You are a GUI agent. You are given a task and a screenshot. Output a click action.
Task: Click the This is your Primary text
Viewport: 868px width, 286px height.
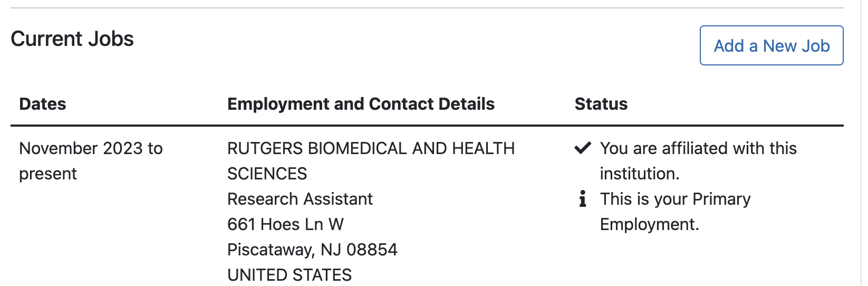[x=675, y=199]
